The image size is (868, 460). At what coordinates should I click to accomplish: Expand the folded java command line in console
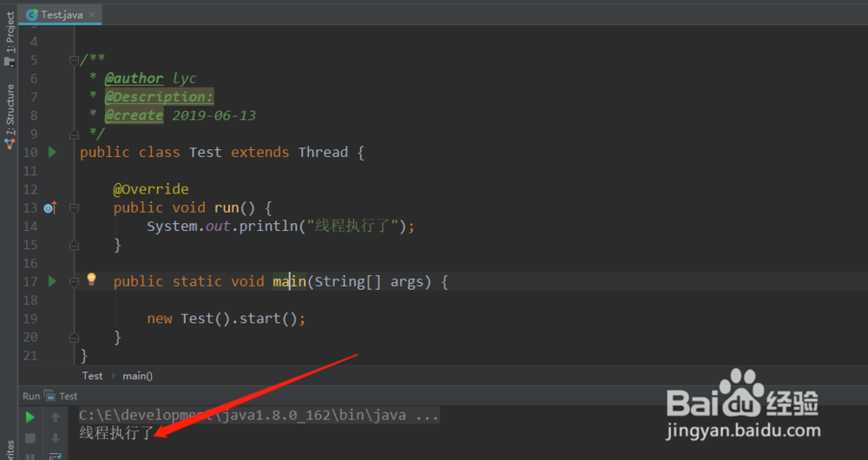coord(259,415)
